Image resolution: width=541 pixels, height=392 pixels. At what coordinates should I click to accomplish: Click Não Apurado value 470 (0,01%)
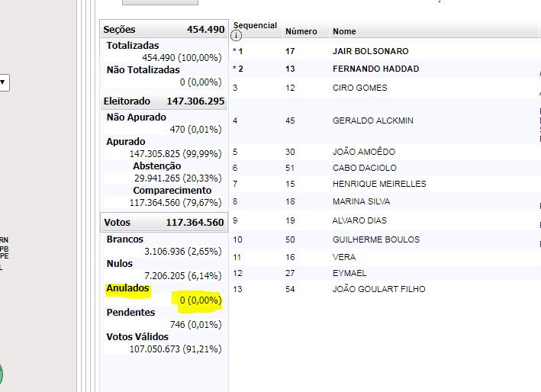195,130
